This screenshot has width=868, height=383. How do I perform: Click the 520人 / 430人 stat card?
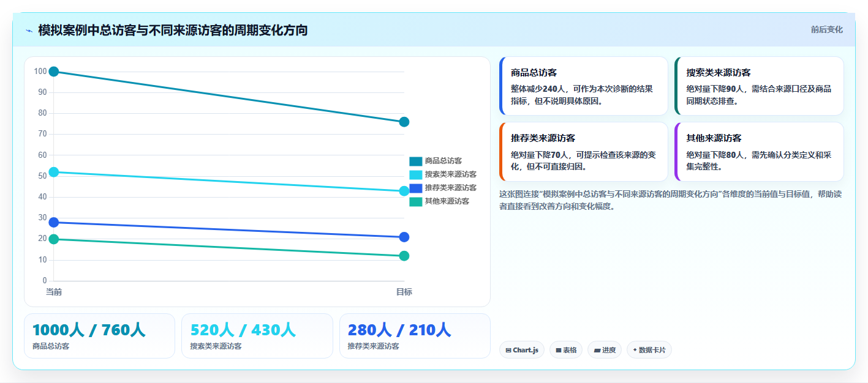tap(257, 336)
